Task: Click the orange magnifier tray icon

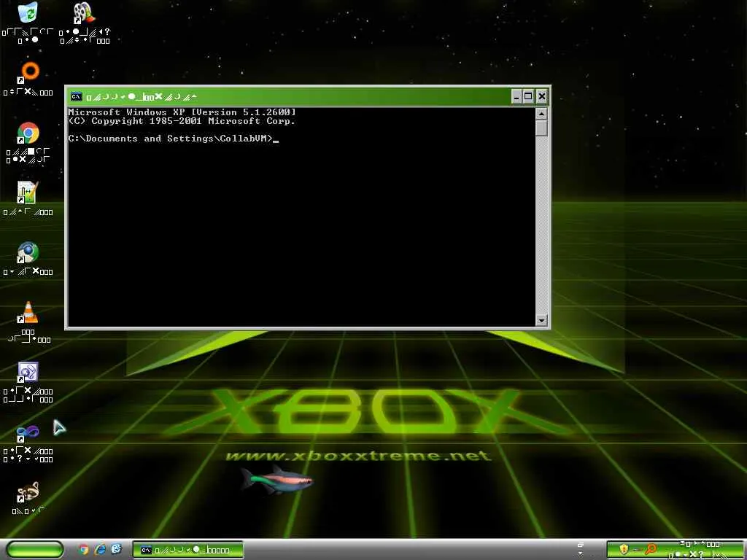Action: point(650,550)
